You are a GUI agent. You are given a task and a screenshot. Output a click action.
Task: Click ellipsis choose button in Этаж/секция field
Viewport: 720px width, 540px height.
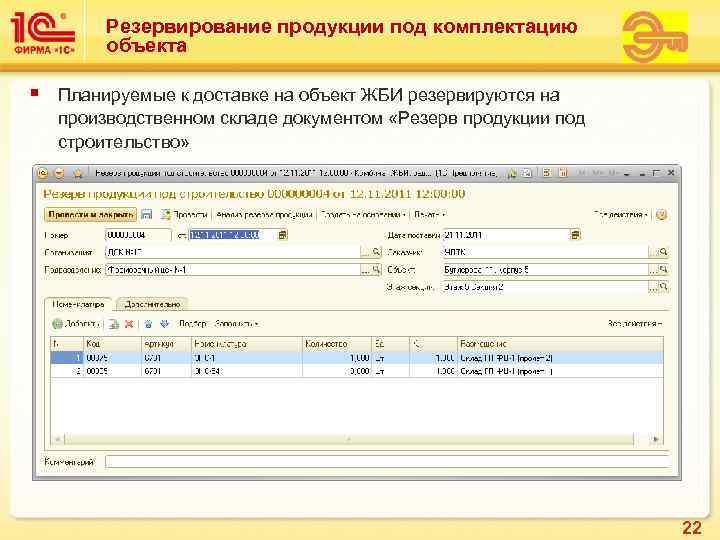coord(652,287)
